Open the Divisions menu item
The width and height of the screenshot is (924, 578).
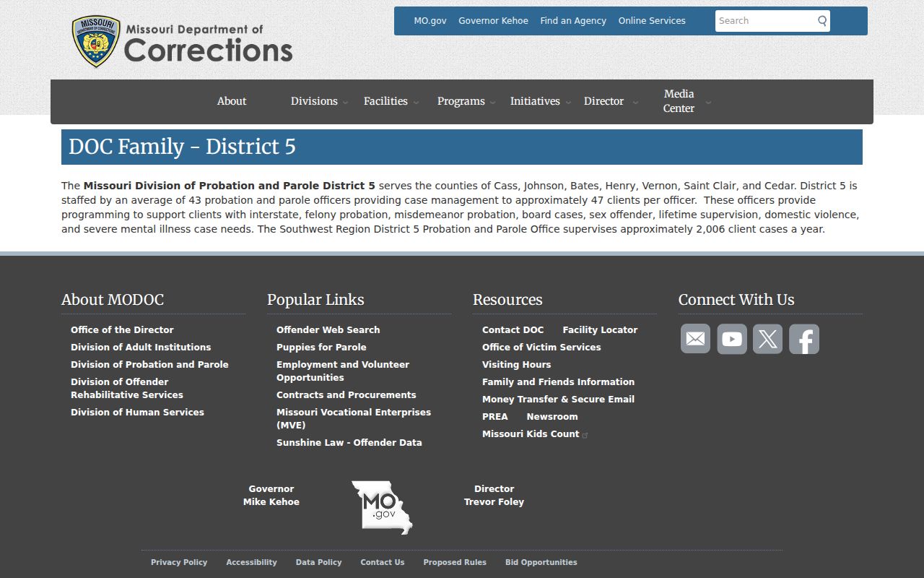click(x=314, y=101)
